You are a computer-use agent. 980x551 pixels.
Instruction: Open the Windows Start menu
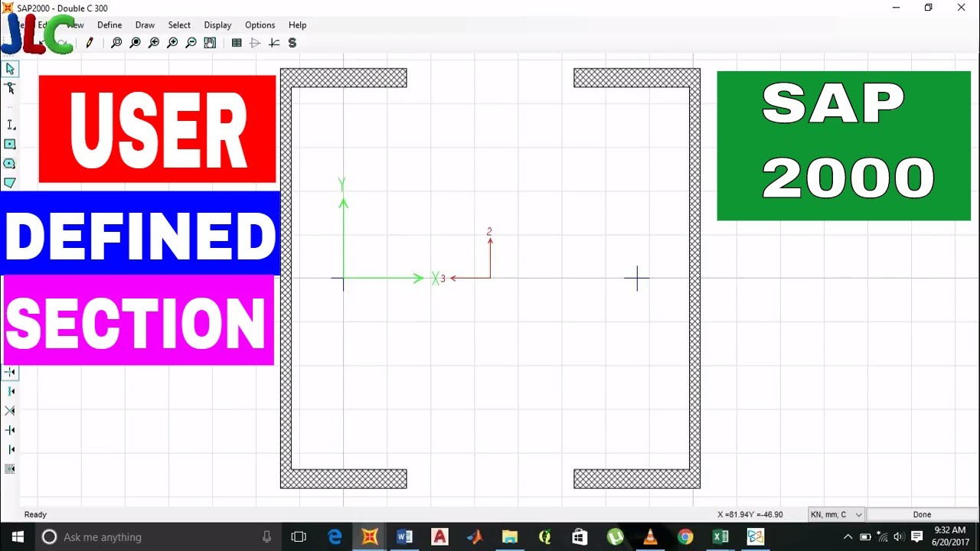[18, 537]
